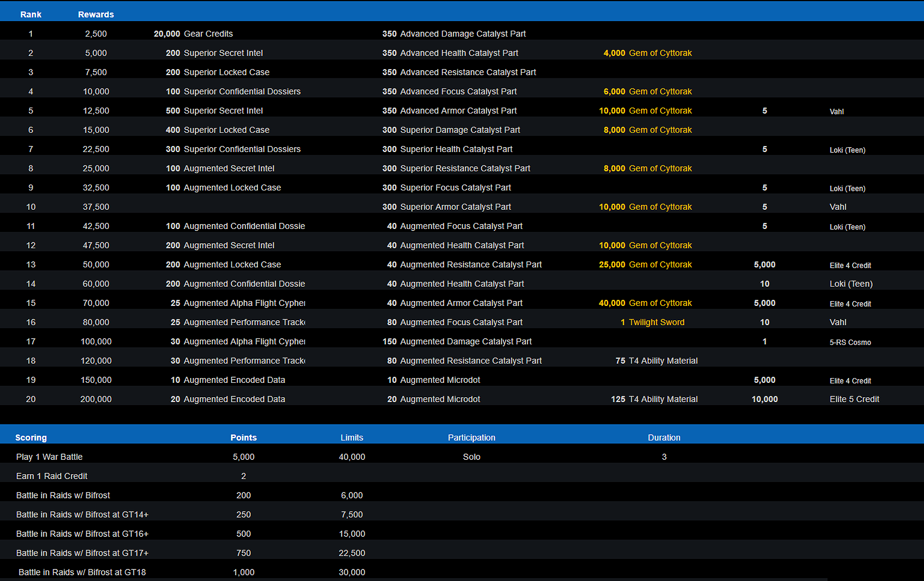Click the 22,500 limit value
924x581 pixels.
(352, 553)
